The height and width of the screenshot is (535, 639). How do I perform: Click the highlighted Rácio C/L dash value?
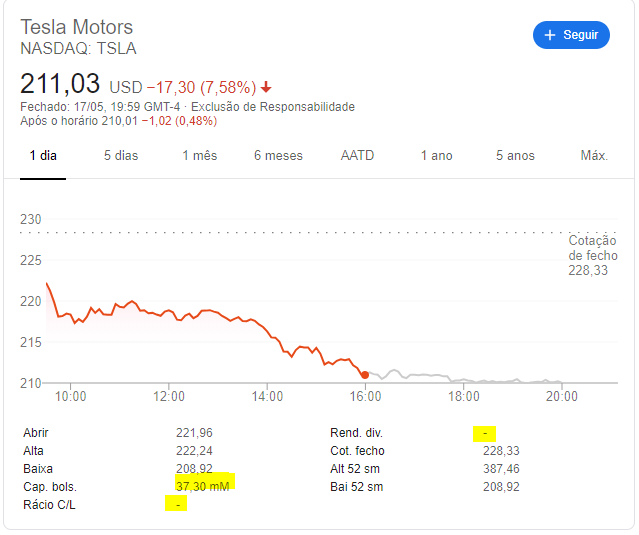[176, 503]
